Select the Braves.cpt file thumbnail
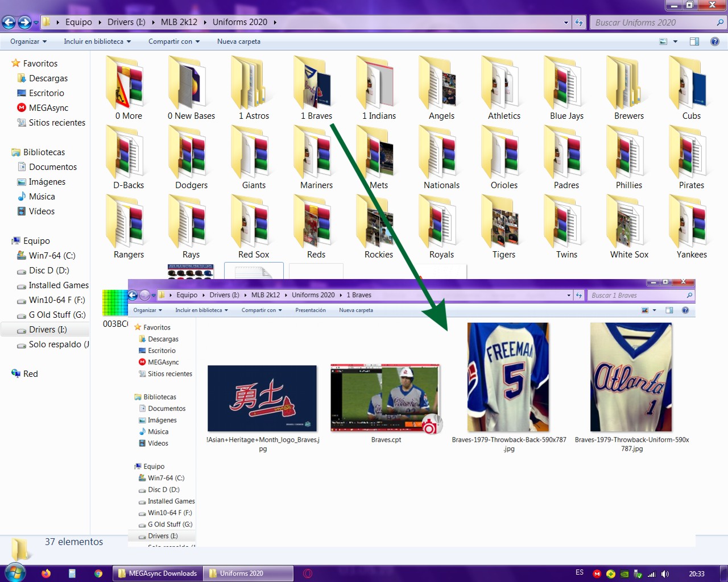This screenshot has height=582, width=728. click(386, 399)
